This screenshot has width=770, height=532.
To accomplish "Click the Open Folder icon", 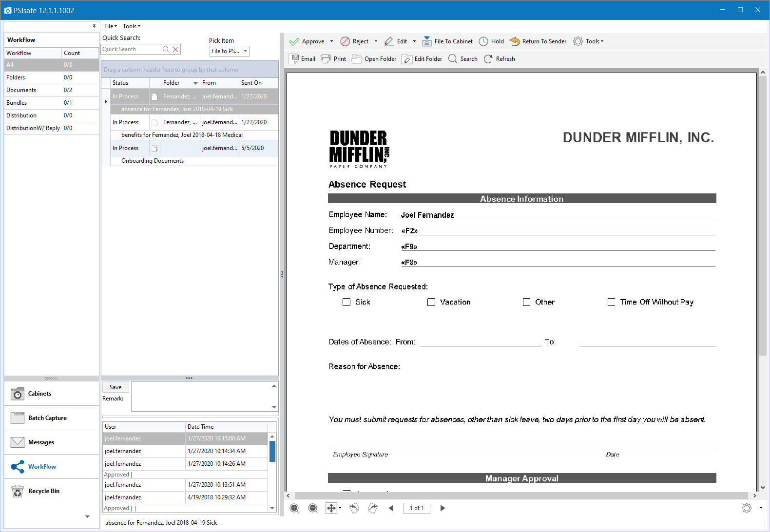I will click(357, 59).
